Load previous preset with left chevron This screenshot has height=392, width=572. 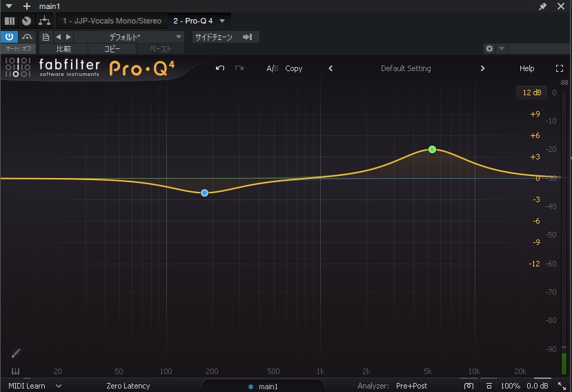point(331,68)
